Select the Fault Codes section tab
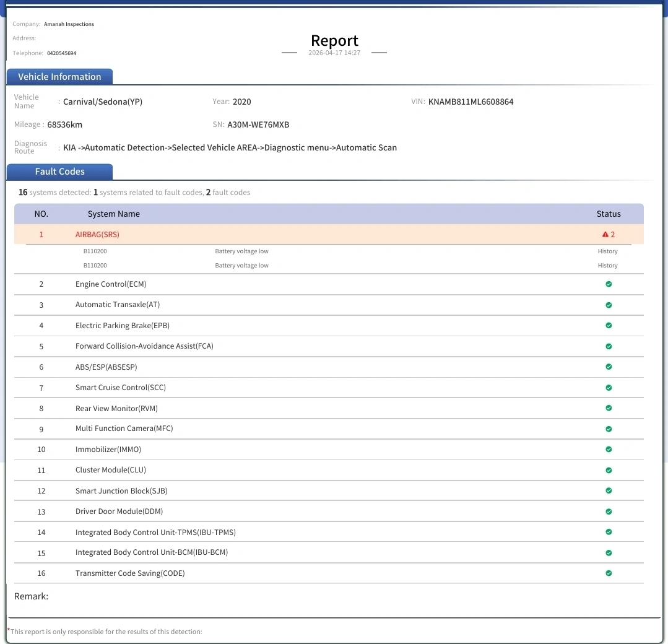Screen dimensions: 668x644 59,172
